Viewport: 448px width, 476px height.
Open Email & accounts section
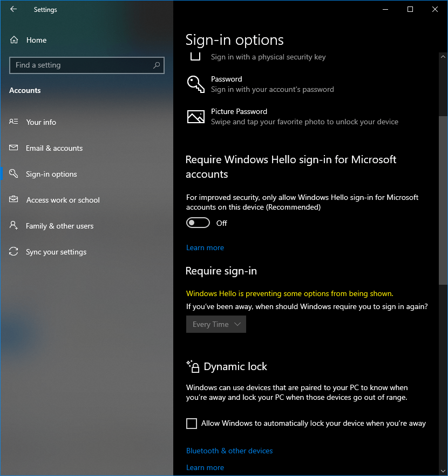86,148
